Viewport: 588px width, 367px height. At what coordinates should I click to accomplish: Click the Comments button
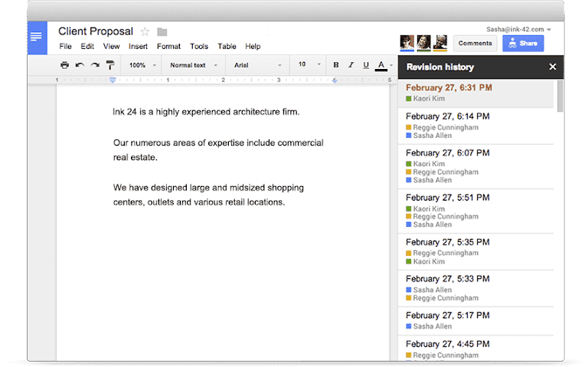pos(475,44)
